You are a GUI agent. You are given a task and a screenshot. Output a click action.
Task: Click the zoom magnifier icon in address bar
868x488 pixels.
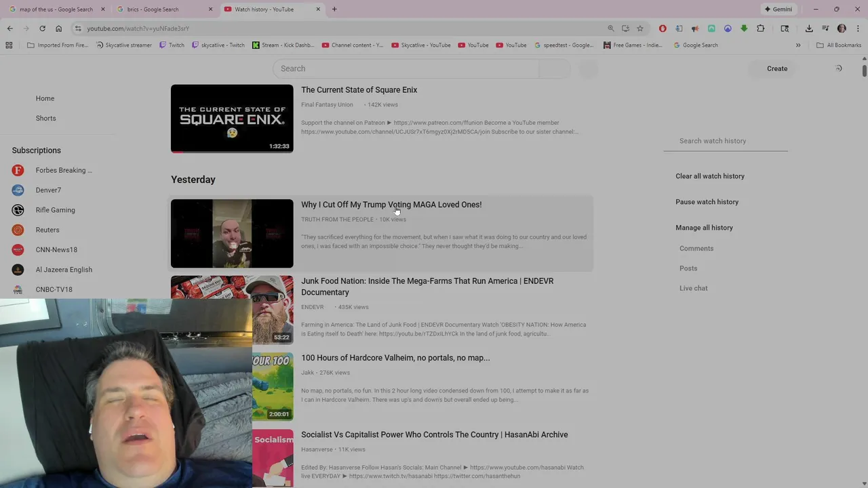[x=610, y=28]
